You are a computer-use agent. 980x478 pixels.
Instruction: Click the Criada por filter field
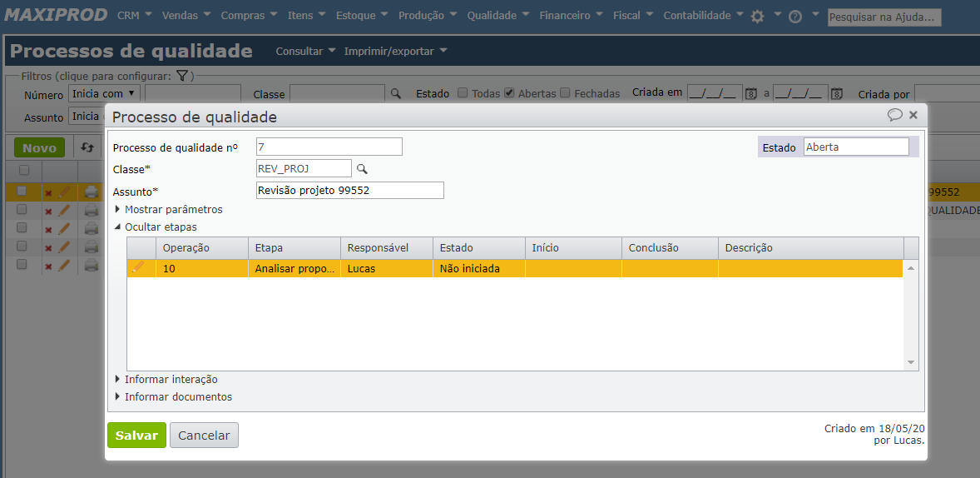(947, 94)
